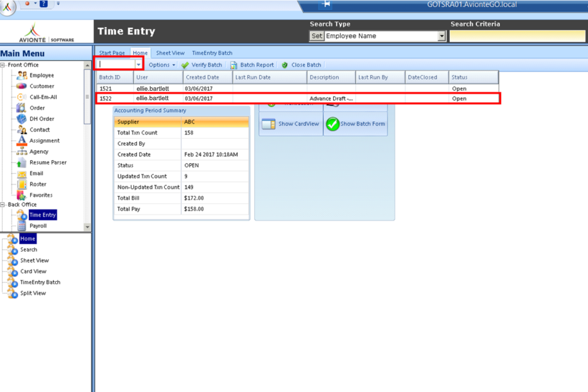This screenshot has width=588, height=392.
Task: Sort by Description column header
Action: 331,77
